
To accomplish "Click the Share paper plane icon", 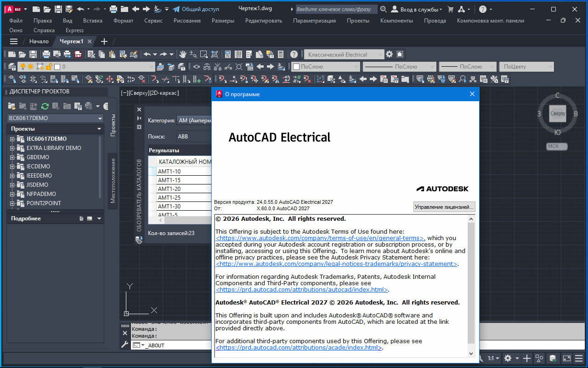I will (176, 9).
